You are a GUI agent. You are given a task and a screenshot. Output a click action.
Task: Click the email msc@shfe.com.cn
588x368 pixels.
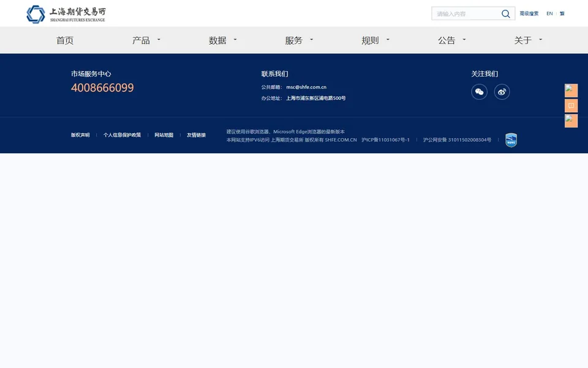(306, 87)
